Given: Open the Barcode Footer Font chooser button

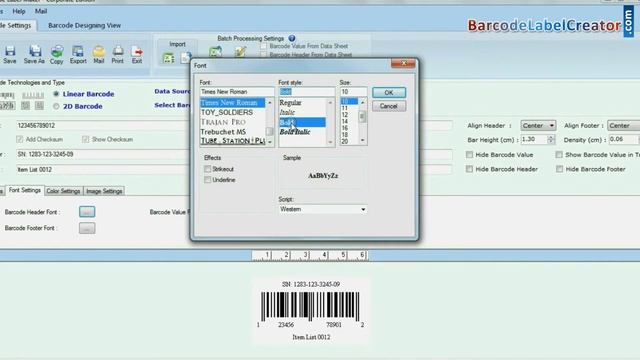Looking at the screenshot, I should (87, 228).
